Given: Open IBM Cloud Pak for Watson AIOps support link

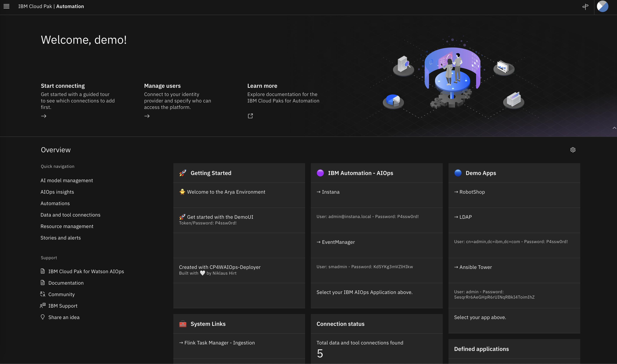Looking at the screenshot, I should (86, 272).
